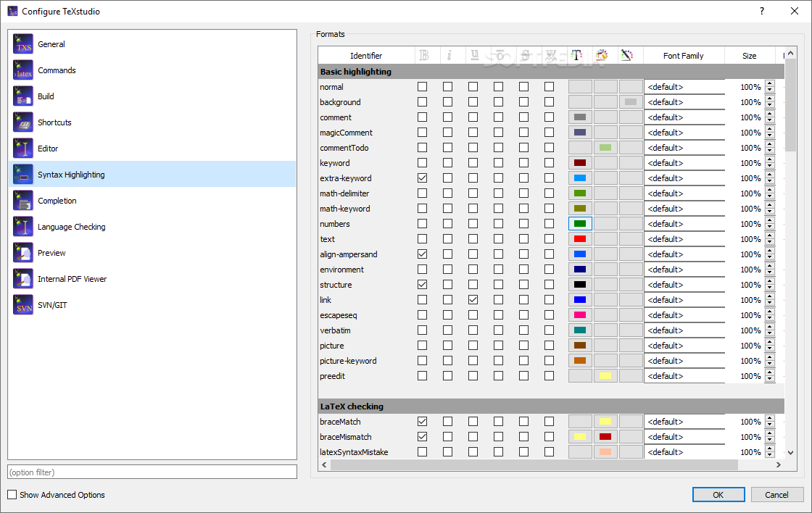Toggle bold for the normal format

(x=423, y=87)
